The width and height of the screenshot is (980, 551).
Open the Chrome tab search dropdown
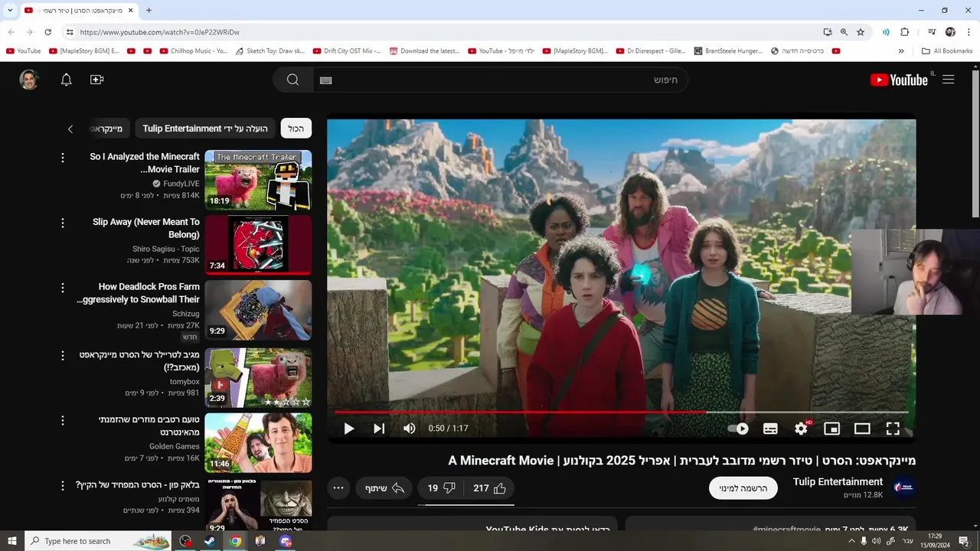pyautogui.click(x=10, y=11)
